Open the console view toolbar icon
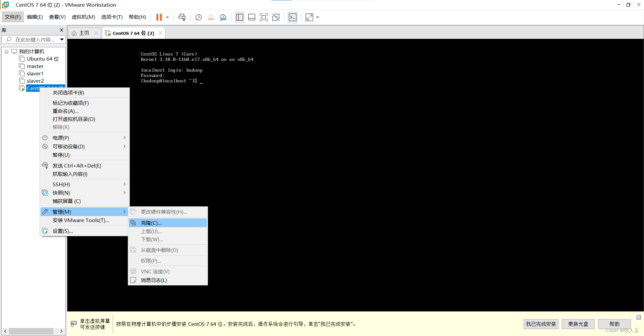Viewport: 644px width, 336px height. (x=292, y=17)
